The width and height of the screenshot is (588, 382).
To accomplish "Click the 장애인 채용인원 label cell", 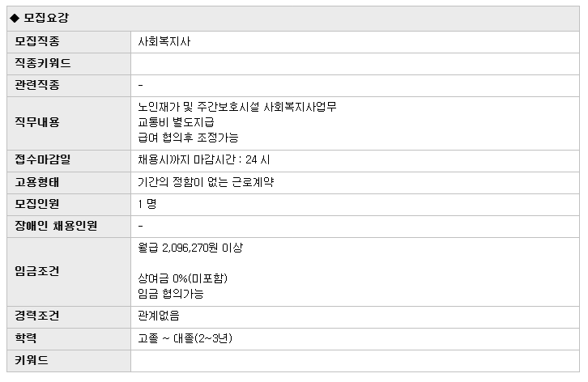I will point(69,227).
